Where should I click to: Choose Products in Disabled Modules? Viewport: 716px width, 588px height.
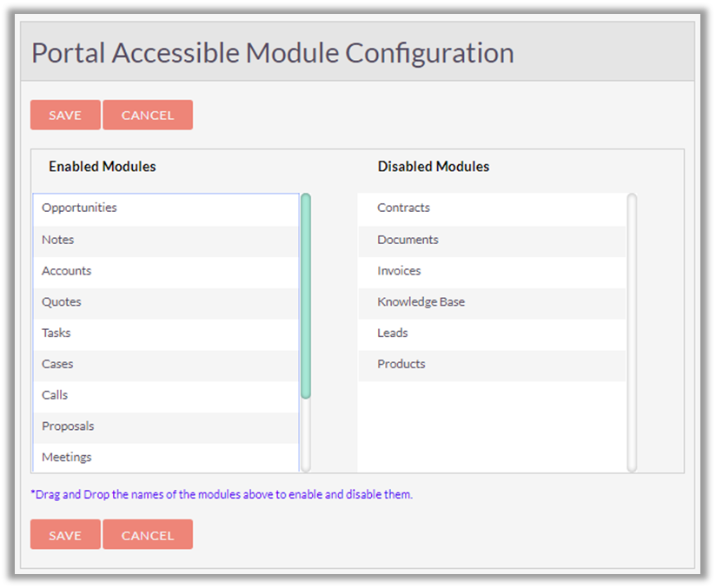pos(401,364)
